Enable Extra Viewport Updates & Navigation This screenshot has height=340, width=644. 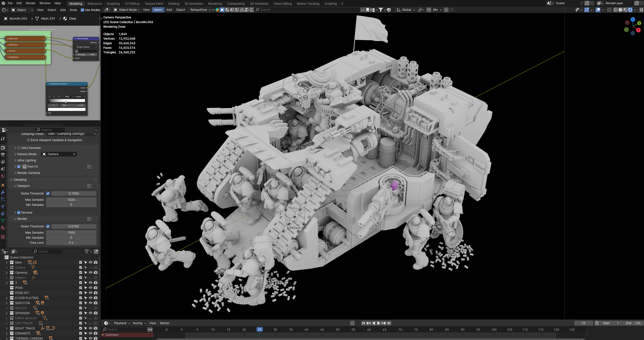click(28, 140)
